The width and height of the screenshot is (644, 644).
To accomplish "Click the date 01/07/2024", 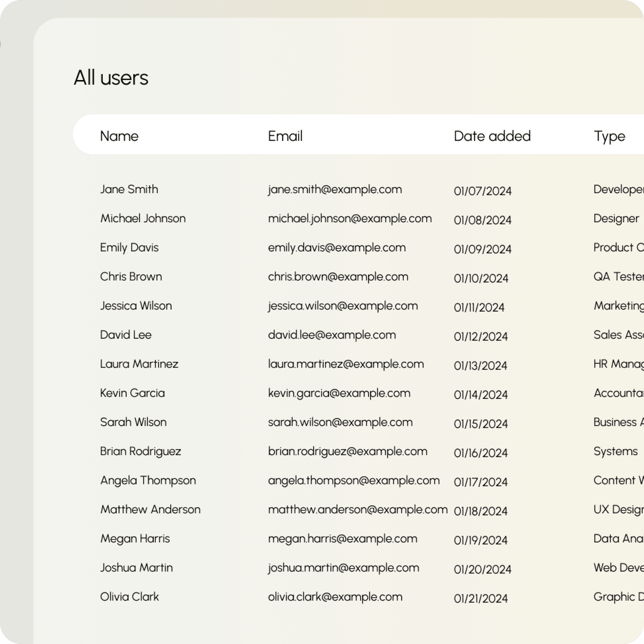I will 483,191.
